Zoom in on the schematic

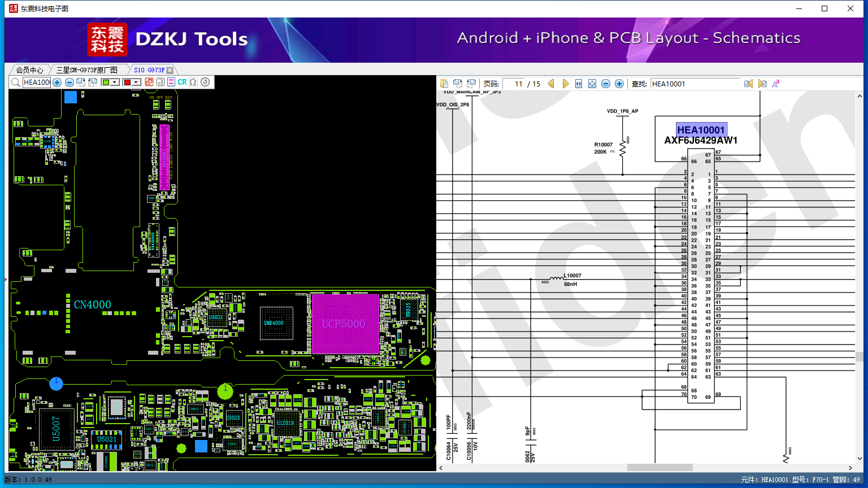[619, 84]
